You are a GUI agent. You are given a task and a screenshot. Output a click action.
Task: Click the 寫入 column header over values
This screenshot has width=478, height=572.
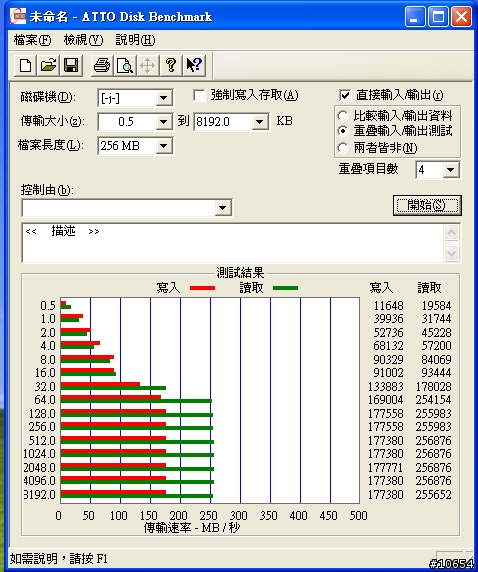(381, 288)
